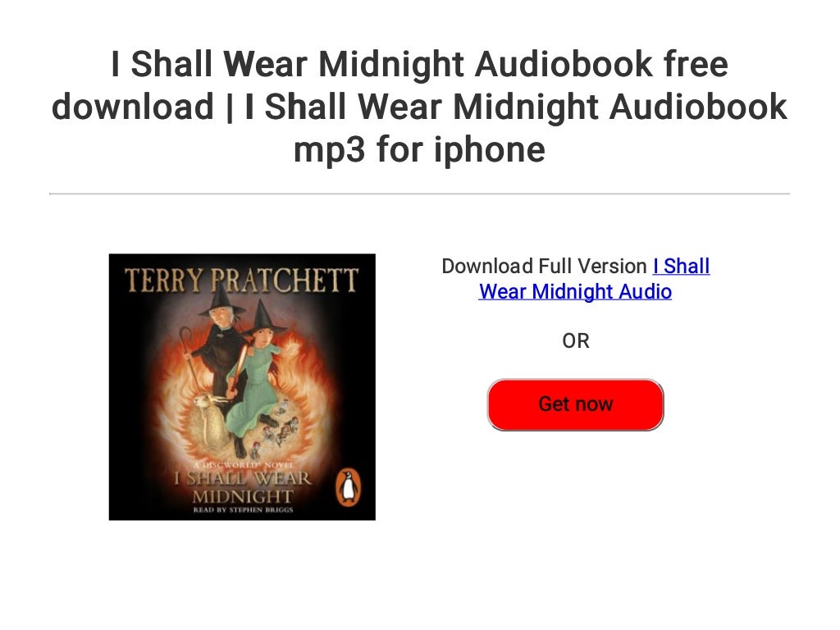Image resolution: width=840 pixels, height=630 pixels.
Task: Click the OR separator text
Action: point(575,340)
